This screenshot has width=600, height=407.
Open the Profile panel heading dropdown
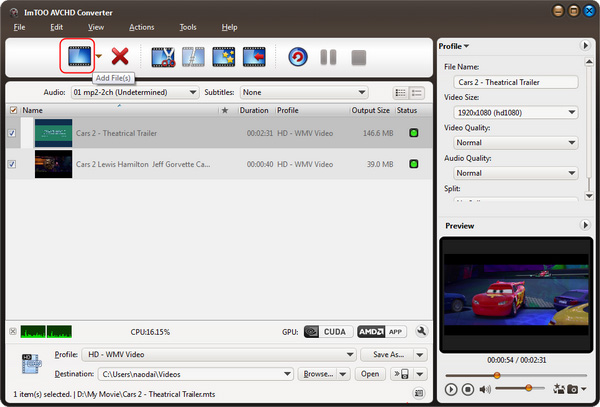453,46
